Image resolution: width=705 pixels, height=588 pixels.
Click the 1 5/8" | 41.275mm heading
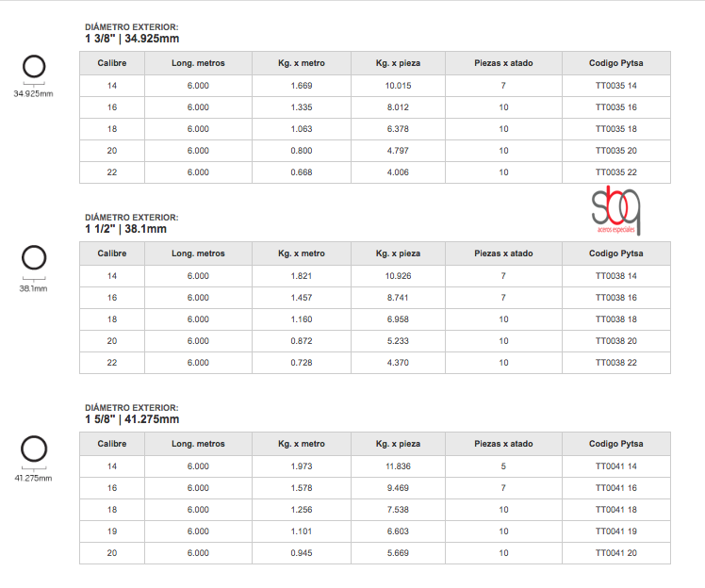132,419
